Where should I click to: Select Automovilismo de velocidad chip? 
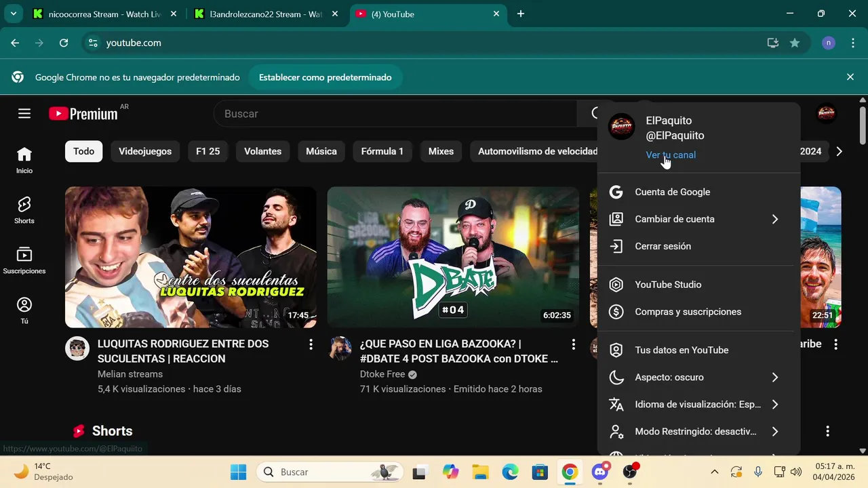click(534, 151)
